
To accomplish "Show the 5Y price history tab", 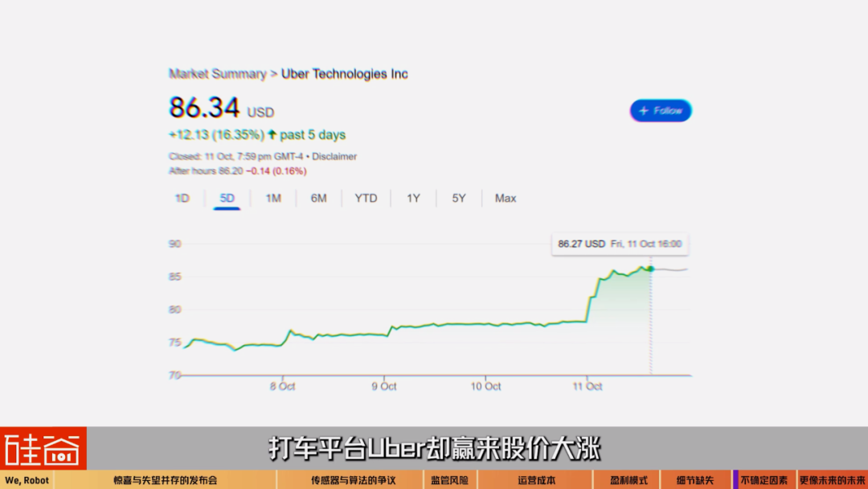I will point(459,199).
